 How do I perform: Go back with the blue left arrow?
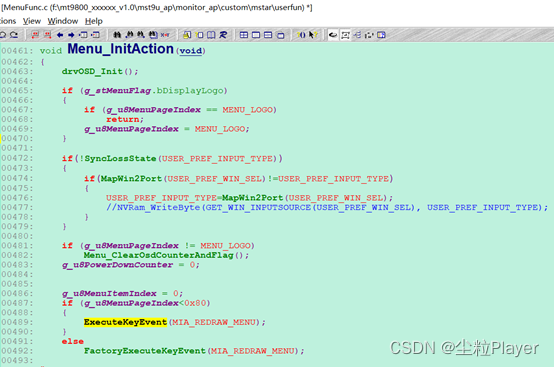click(60, 35)
